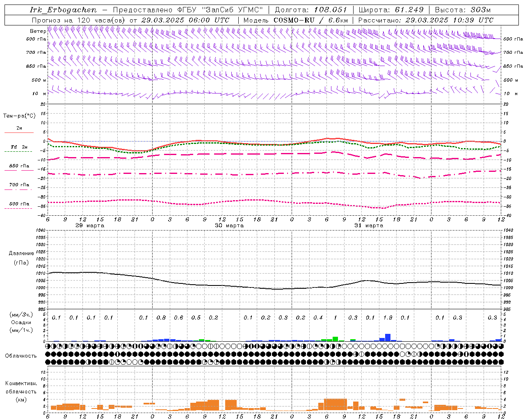Click the '(мм/3ч.)' unit label
Image resolution: width=525 pixels, height=420 pixels.
coord(21,315)
